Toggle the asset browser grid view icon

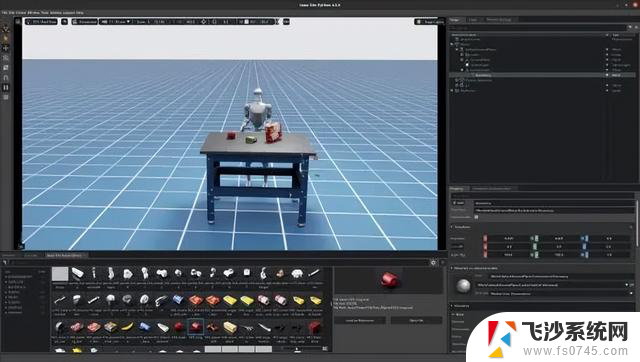(325, 349)
